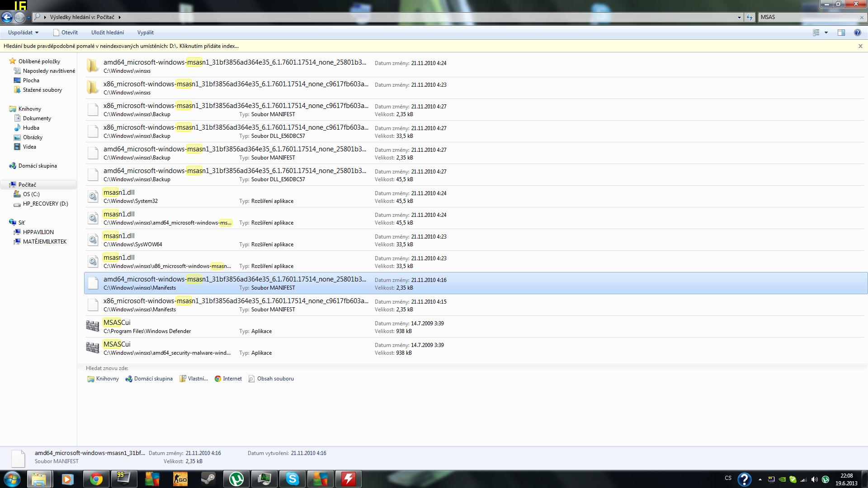Open Stažené soubory in favorites
Image resolution: width=868 pixels, height=488 pixels.
(x=42, y=90)
